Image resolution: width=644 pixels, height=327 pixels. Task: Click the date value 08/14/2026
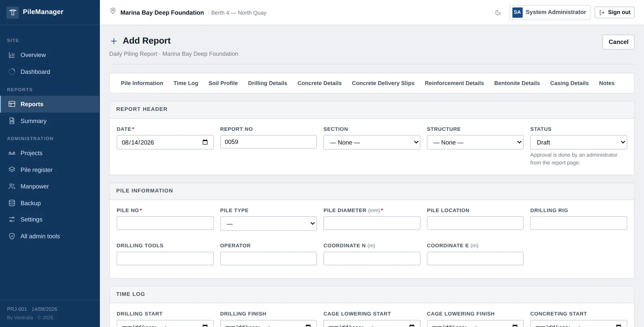pos(138,143)
